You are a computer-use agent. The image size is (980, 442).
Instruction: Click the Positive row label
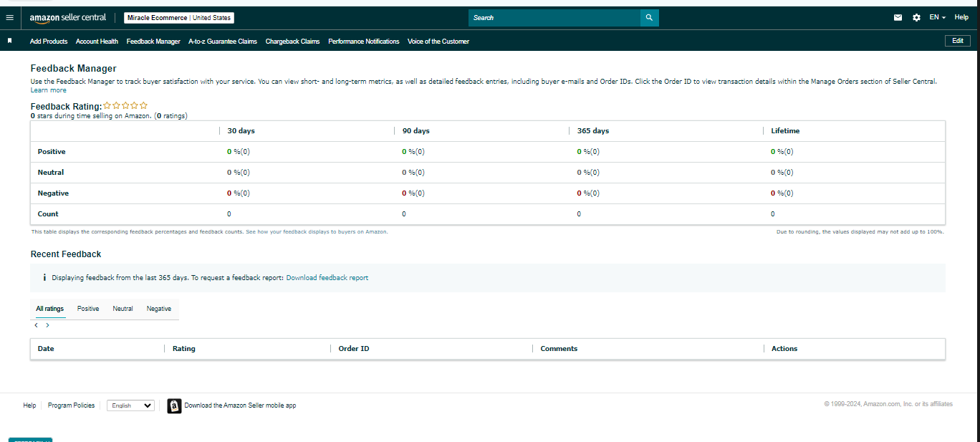coord(52,152)
